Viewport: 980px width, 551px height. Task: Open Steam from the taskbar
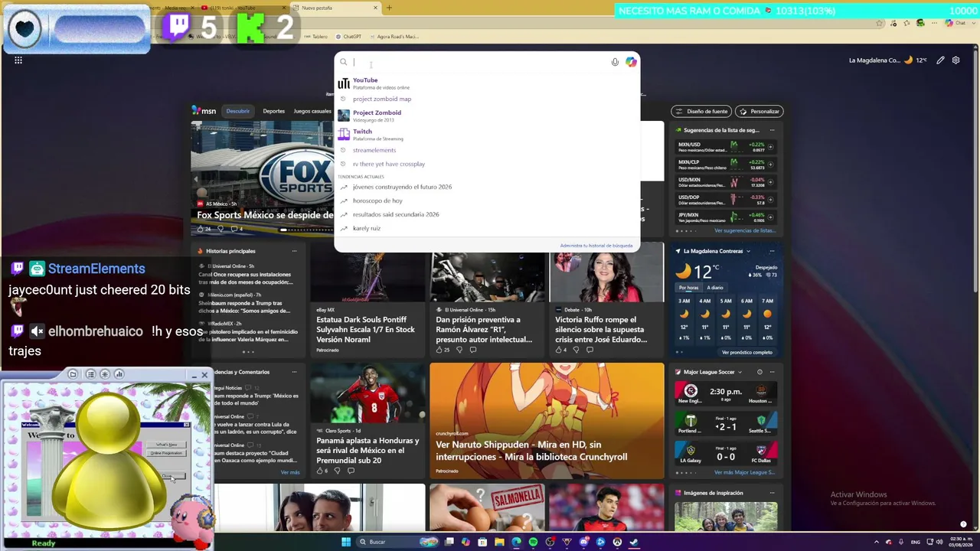[x=634, y=542]
